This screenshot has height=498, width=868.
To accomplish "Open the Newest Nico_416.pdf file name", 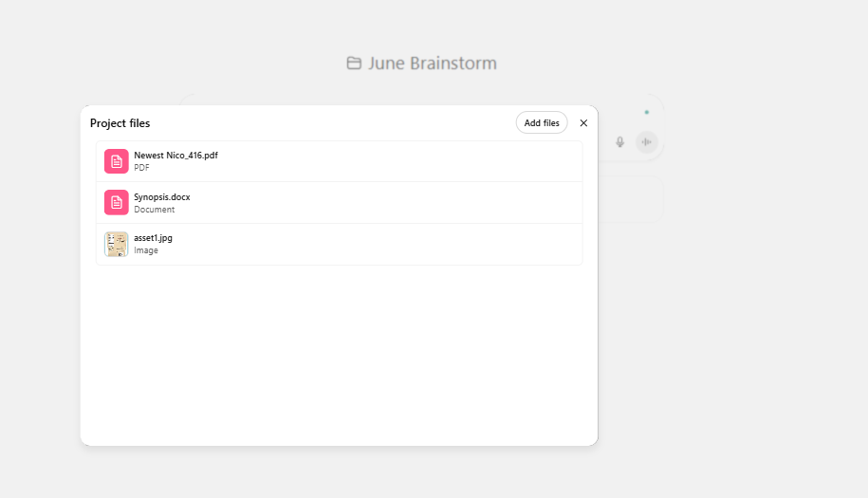I will pos(175,155).
